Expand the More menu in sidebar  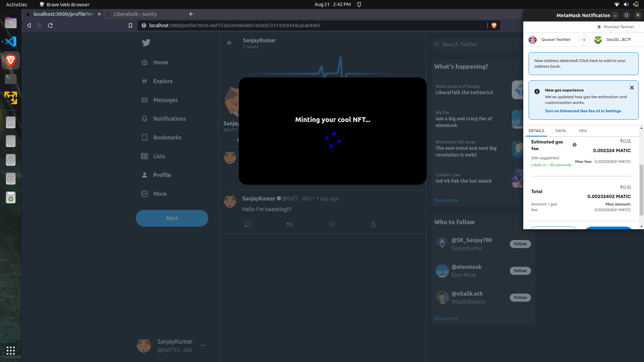pyautogui.click(x=160, y=194)
